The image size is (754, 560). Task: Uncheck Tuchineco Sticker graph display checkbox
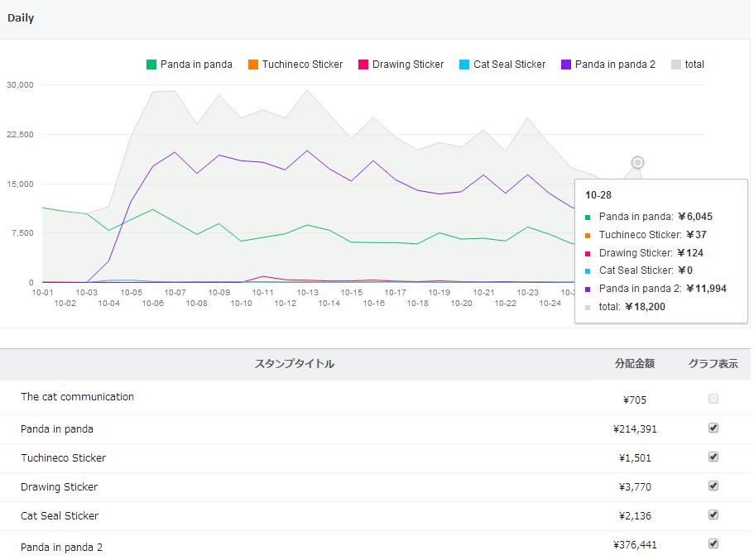[713, 457]
